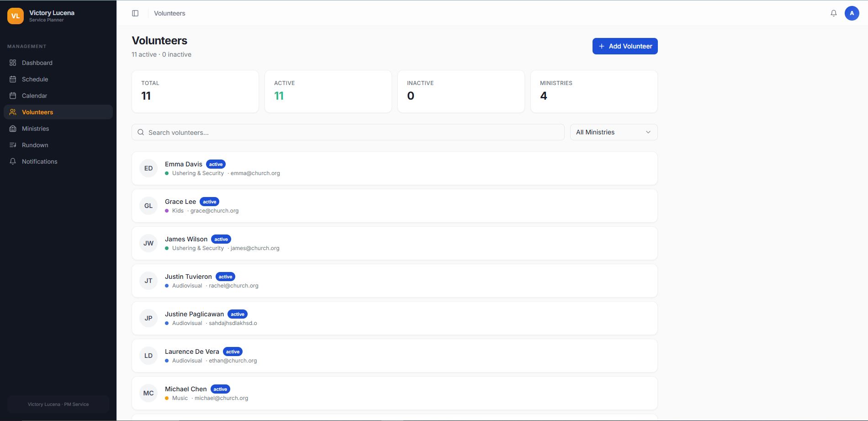The width and height of the screenshot is (868, 421).
Task: Click the Inactive volunteers stat card
Action: tap(461, 91)
